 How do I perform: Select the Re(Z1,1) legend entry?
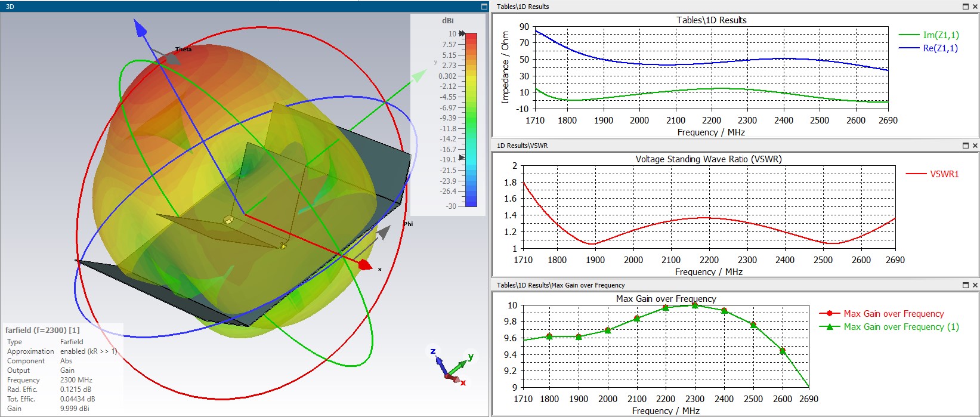[x=928, y=48]
